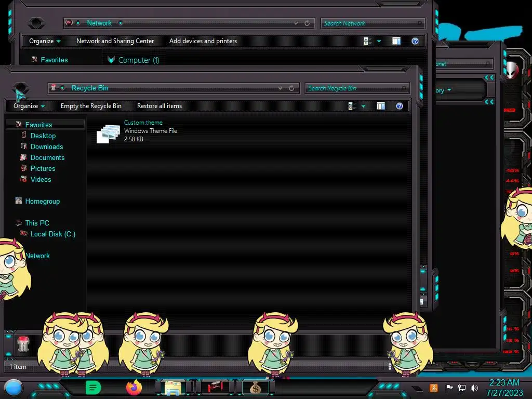Open the red TIE fighter taskbar app
Viewport: 532px width, 399px height.
point(215,387)
